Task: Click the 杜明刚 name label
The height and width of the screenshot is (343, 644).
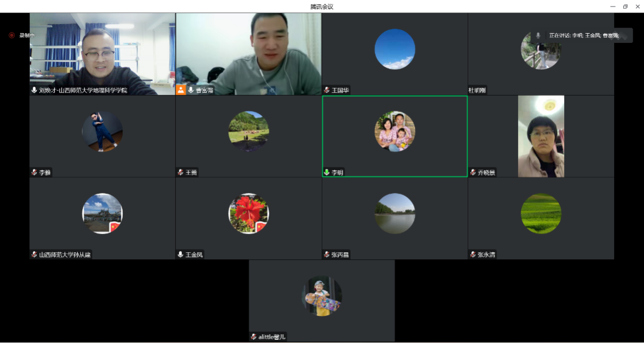Action: tap(477, 90)
